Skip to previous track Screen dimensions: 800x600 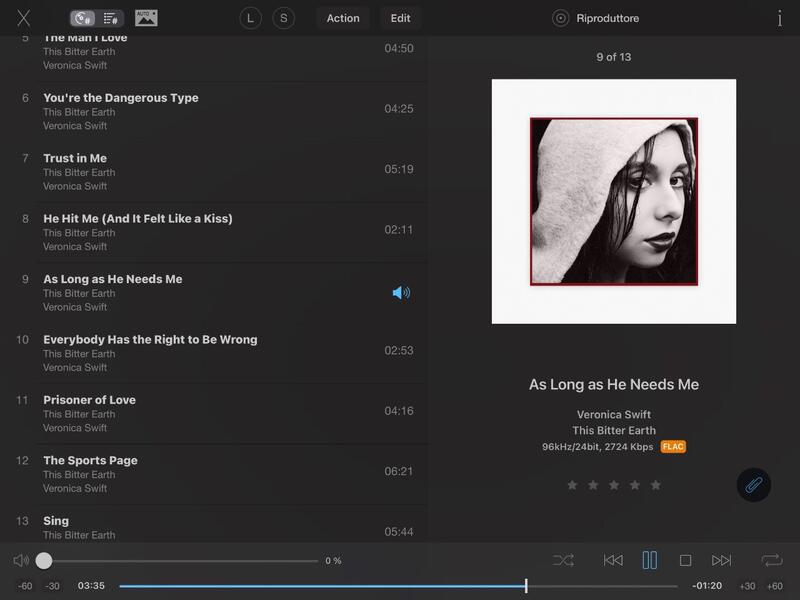pos(613,561)
